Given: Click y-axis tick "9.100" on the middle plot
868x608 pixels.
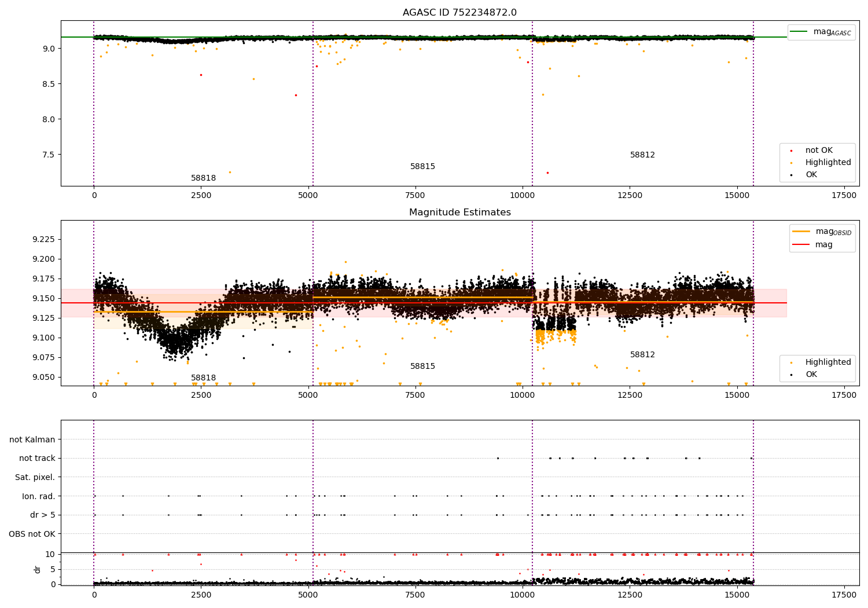Looking at the screenshot, I should (x=43, y=338).
